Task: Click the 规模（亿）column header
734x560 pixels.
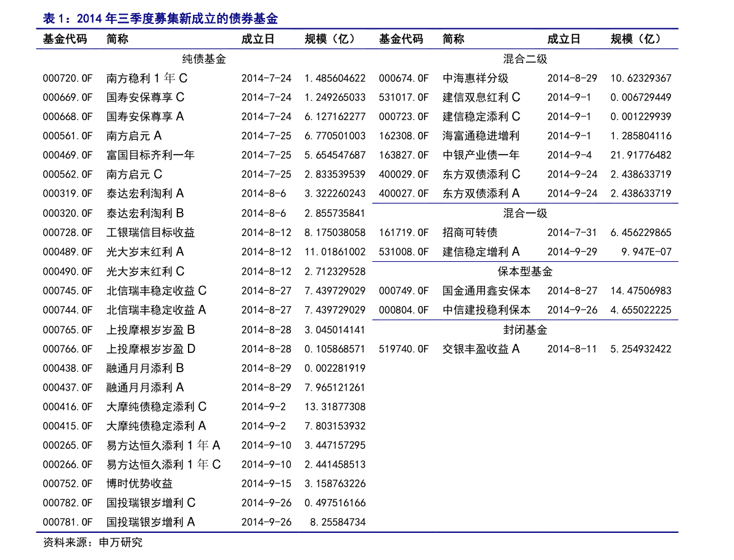Action: [x=325, y=39]
